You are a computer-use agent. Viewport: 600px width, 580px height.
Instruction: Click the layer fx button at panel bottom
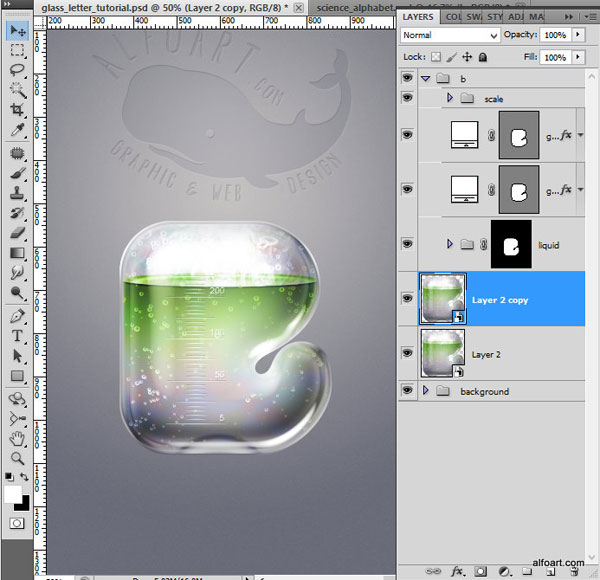(x=457, y=572)
